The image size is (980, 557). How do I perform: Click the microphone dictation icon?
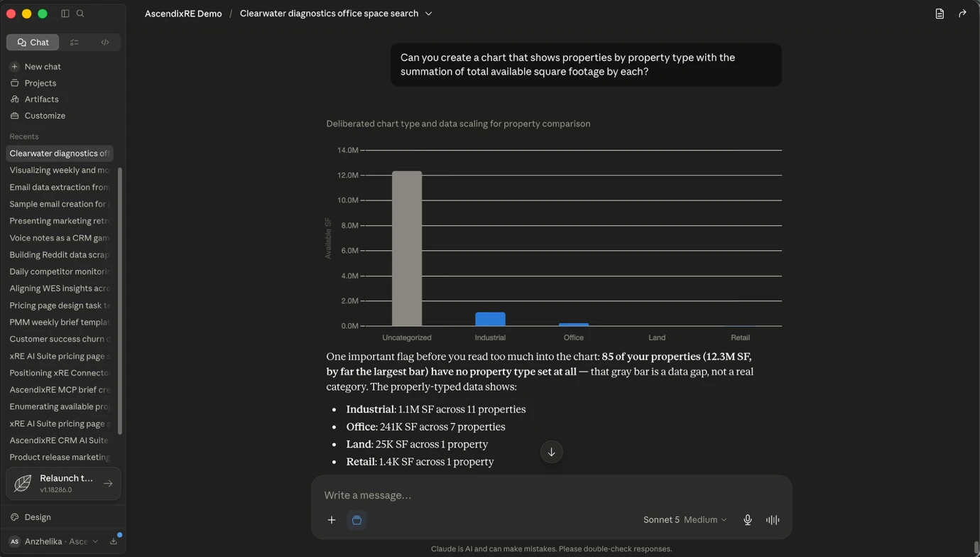point(748,520)
